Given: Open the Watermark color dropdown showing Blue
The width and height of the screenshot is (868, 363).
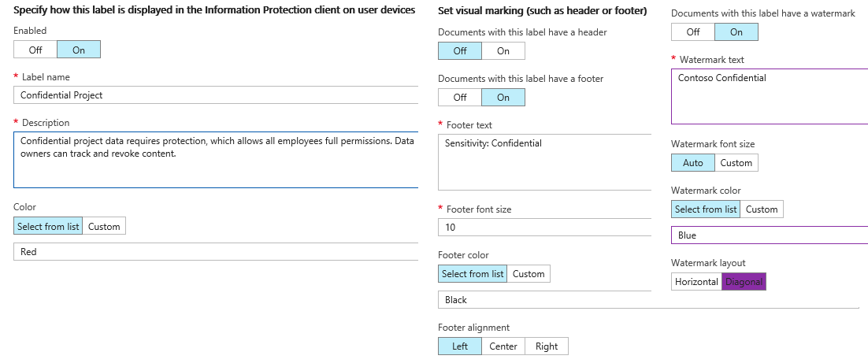Looking at the screenshot, I should coord(768,235).
